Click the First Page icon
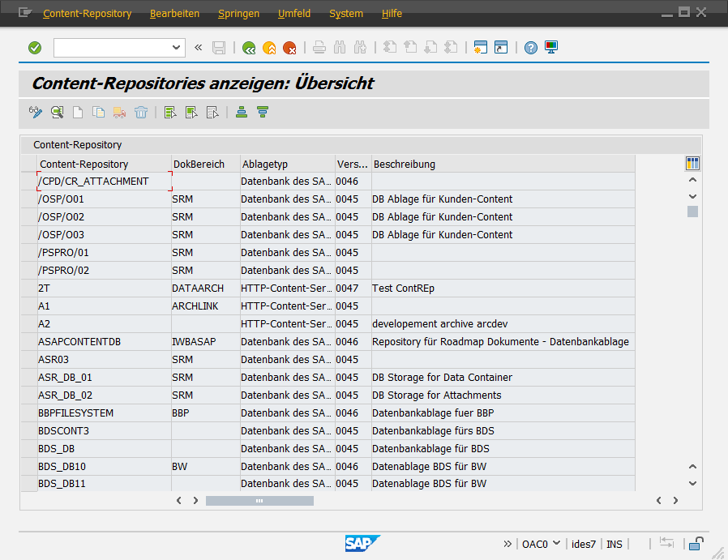The height and width of the screenshot is (560, 728). click(390, 47)
